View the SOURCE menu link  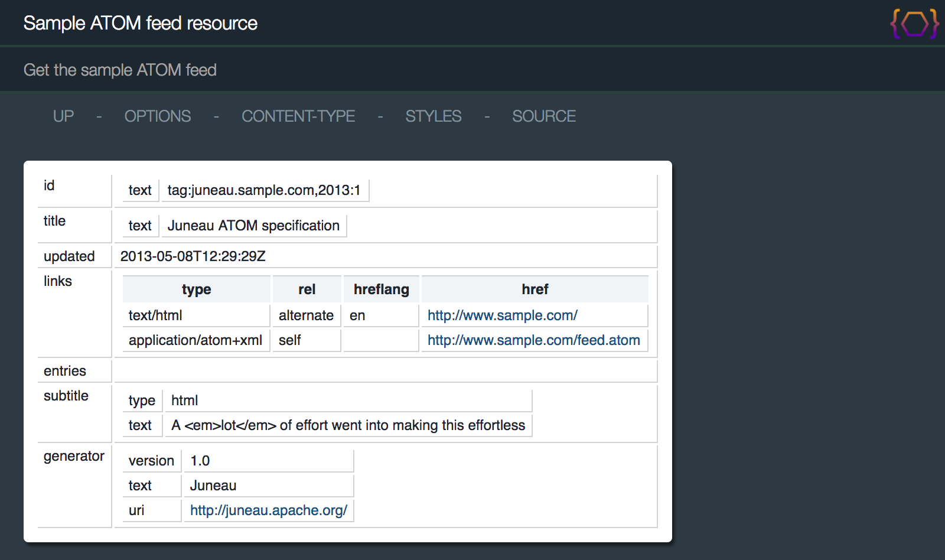(x=543, y=116)
